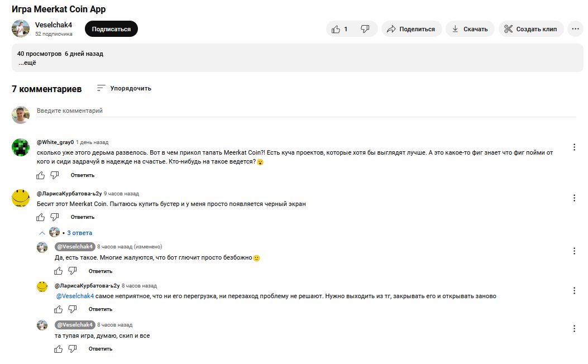The height and width of the screenshot is (364, 588).
Task: Open the 3 ответа replies link
Action: point(79,232)
